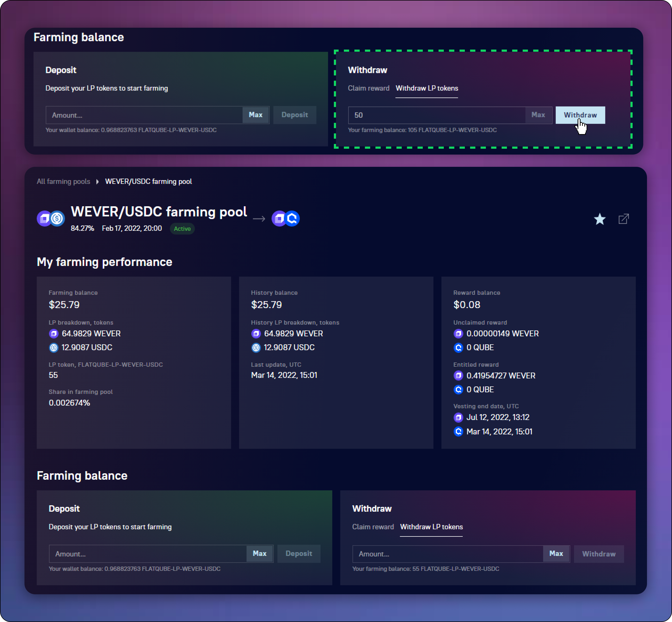Click the Active status badge
This screenshot has width=672, height=622.
(182, 229)
